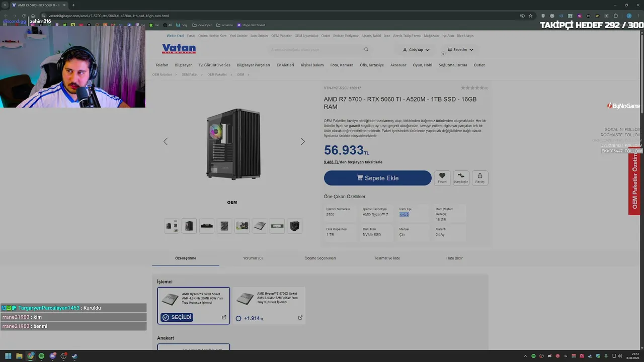644x362 pixels.
Task: Click the Sepete Ekle button
Action: [378, 178]
